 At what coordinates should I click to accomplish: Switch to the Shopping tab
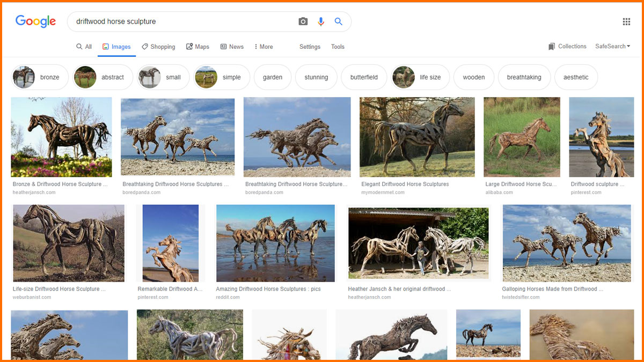pyautogui.click(x=158, y=47)
